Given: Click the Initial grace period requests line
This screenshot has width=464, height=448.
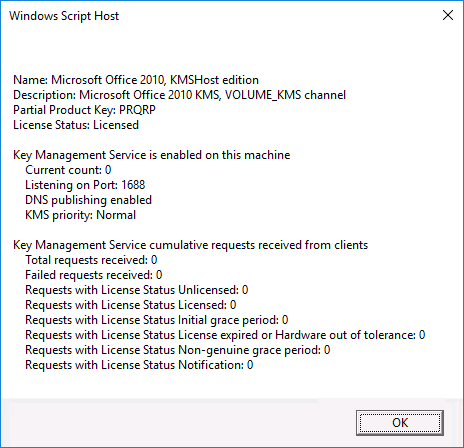Looking at the screenshot, I should click(x=157, y=320).
